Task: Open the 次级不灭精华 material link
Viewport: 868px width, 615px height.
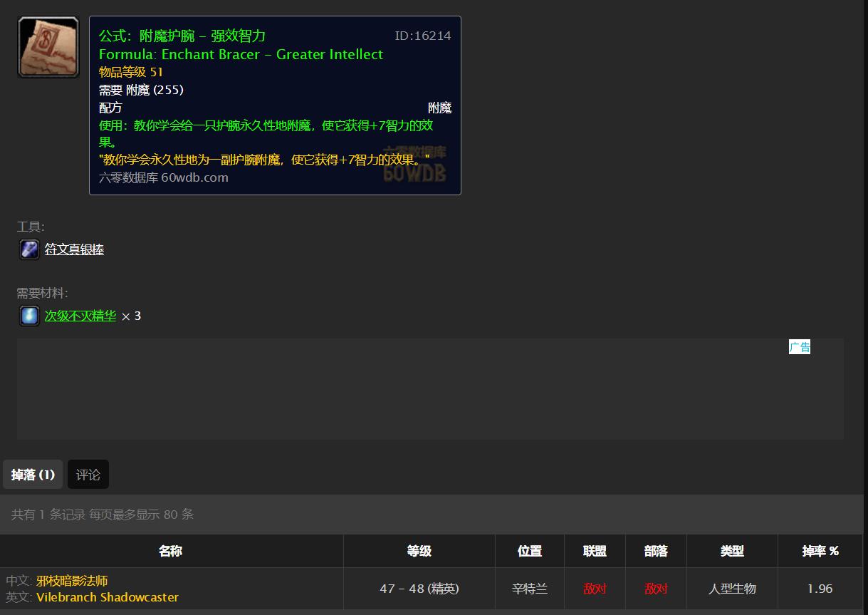Action: click(x=80, y=316)
